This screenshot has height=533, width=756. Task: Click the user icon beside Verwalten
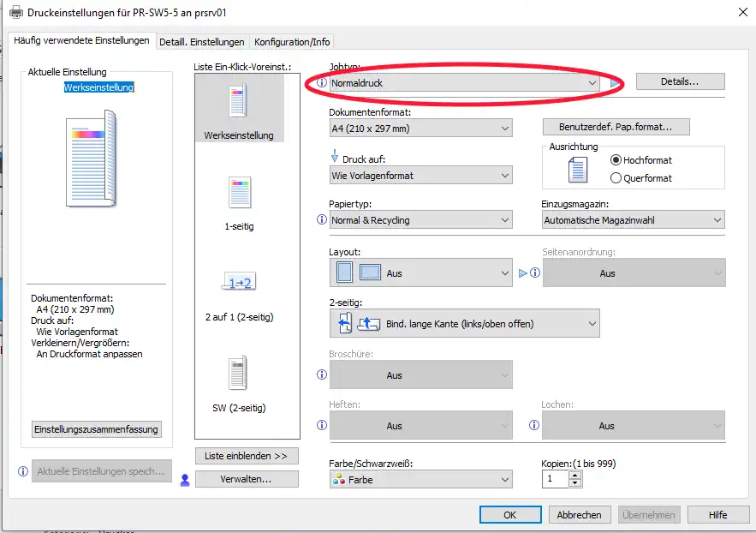point(184,480)
